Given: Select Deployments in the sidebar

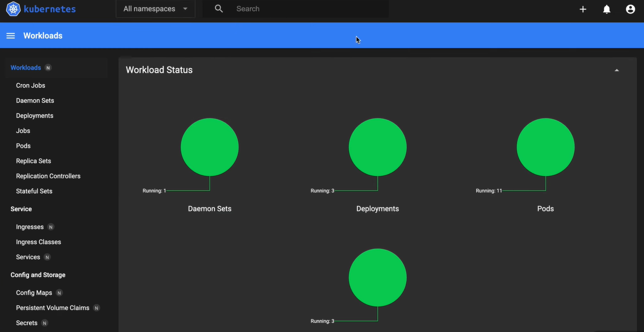Looking at the screenshot, I should 34,115.
